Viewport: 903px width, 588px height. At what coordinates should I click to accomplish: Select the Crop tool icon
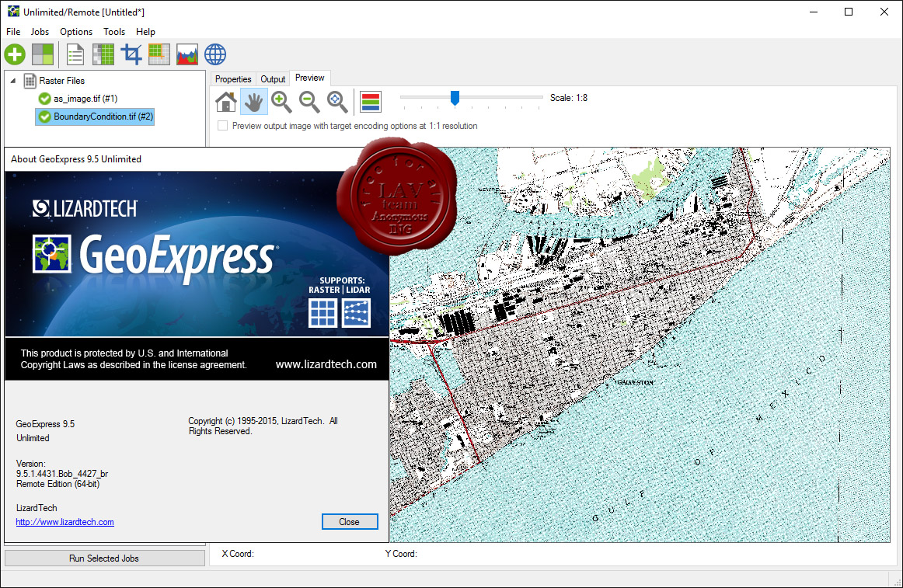[131, 54]
